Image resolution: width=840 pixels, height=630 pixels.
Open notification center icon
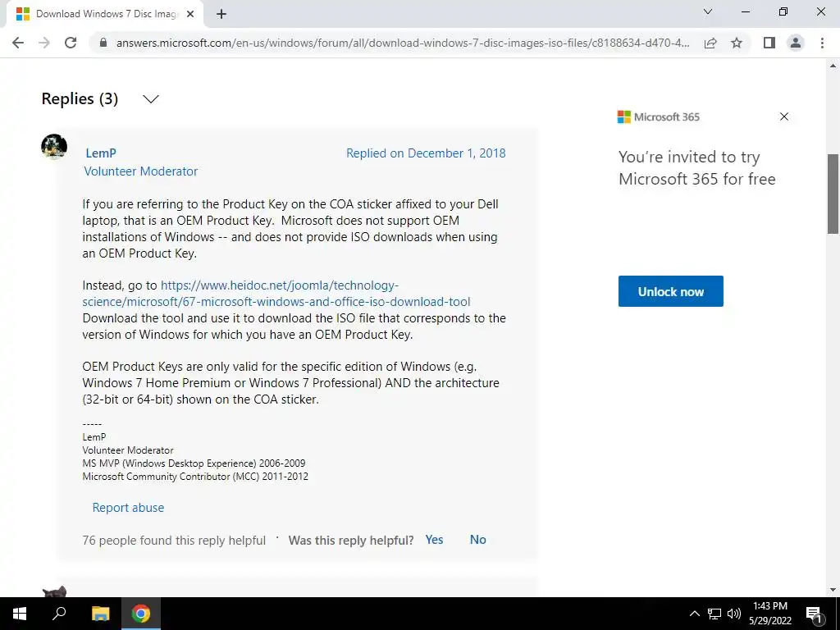814,614
